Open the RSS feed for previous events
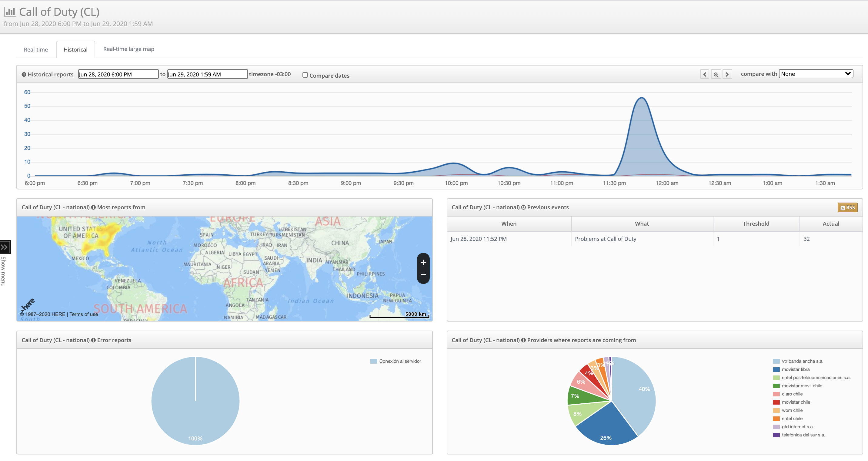 pos(847,207)
